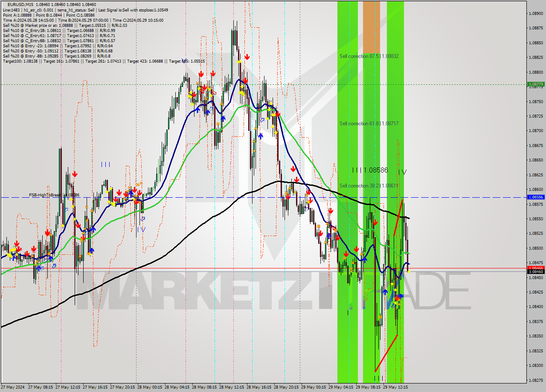The width and height of the screenshot is (546, 392).
Task: Click the '27 May 20:15' time axis label
Action: (x=122, y=387)
